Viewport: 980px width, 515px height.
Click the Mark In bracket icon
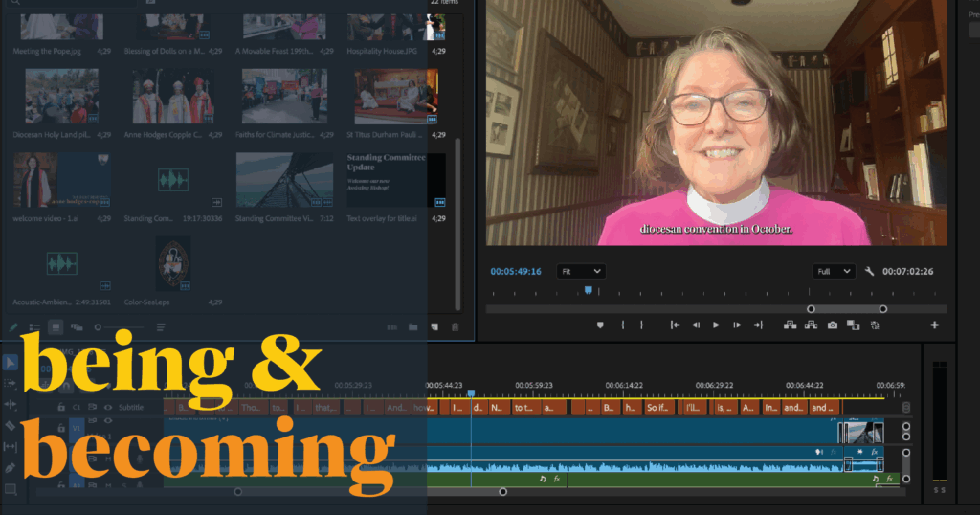click(622, 325)
